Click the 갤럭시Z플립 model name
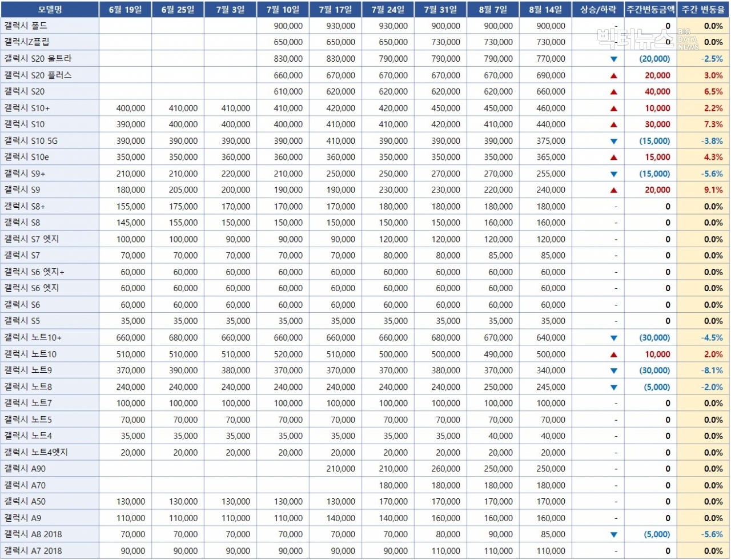The width and height of the screenshot is (731, 560). coord(27,42)
